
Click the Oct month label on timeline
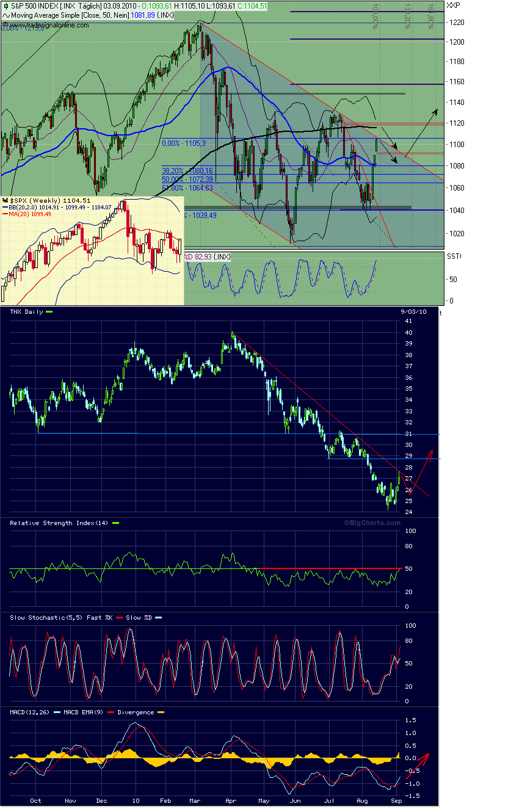point(35,801)
